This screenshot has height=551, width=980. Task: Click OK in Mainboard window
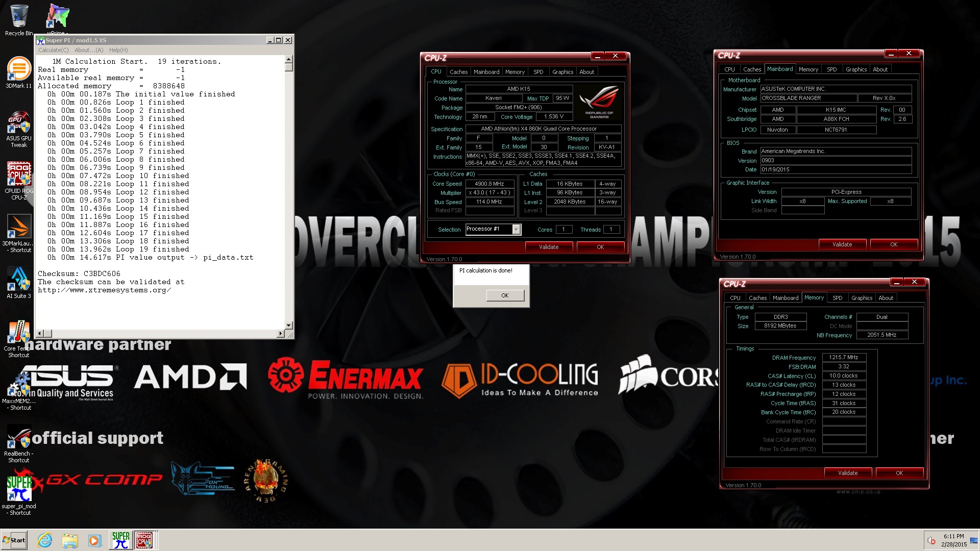[894, 244]
